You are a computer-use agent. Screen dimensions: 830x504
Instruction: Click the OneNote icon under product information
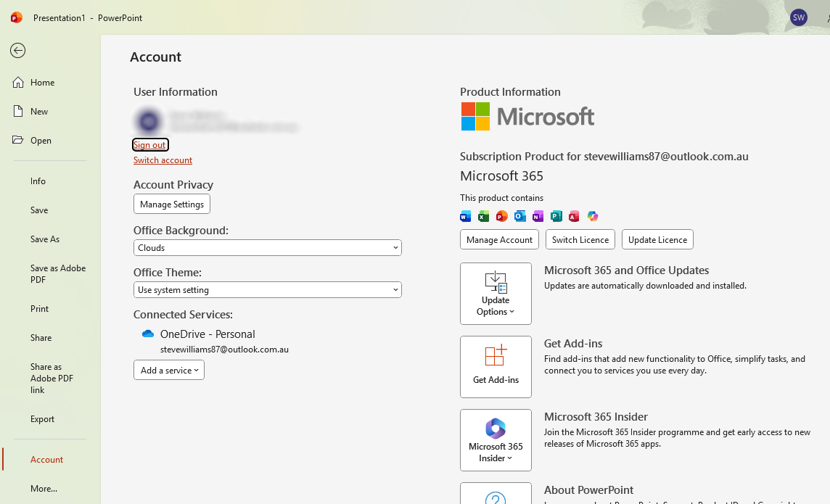[x=538, y=216]
